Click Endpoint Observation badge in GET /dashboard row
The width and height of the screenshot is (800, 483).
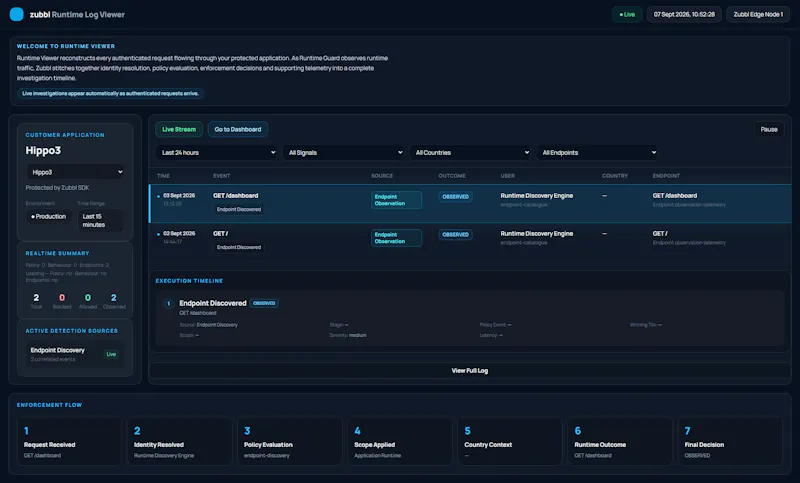[396, 200]
